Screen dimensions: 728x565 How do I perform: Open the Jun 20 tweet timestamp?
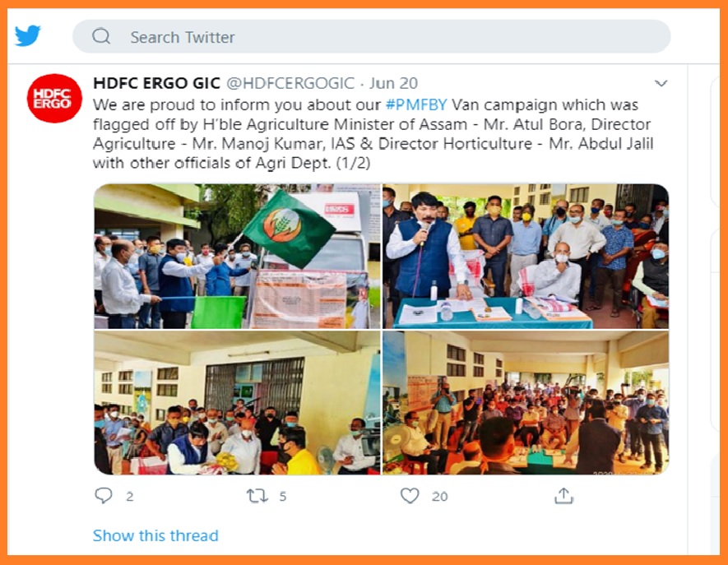(x=394, y=83)
